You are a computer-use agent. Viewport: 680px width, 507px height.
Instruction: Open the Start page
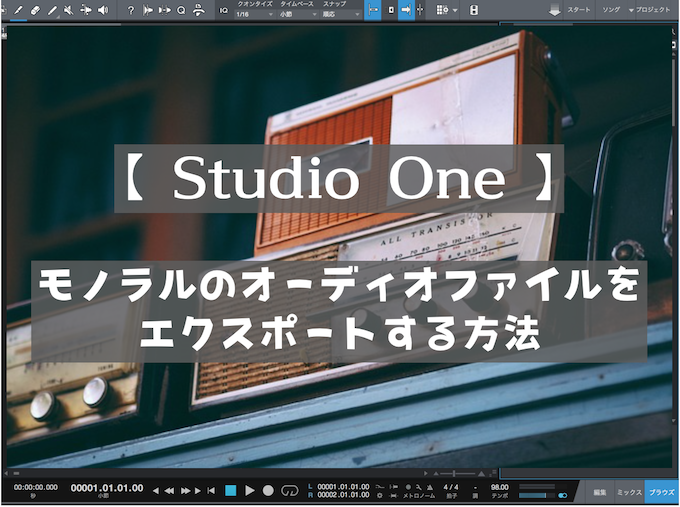tap(579, 10)
